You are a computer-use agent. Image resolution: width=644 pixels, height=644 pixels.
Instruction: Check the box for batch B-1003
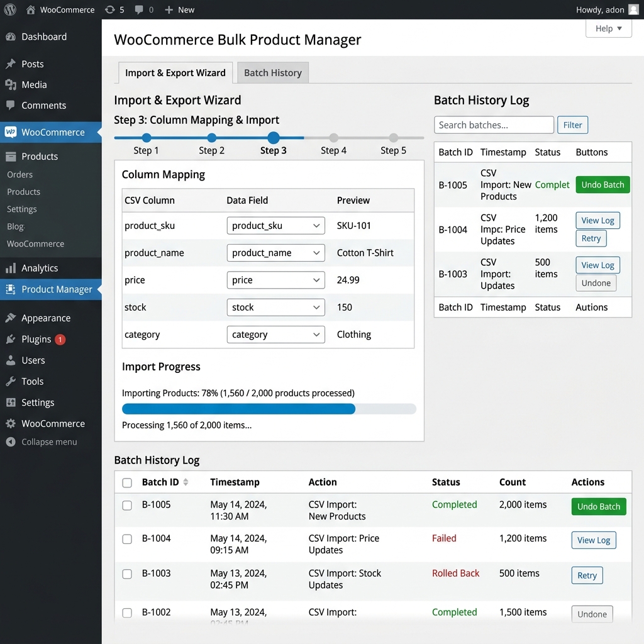pyautogui.click(x=127, y=574)
